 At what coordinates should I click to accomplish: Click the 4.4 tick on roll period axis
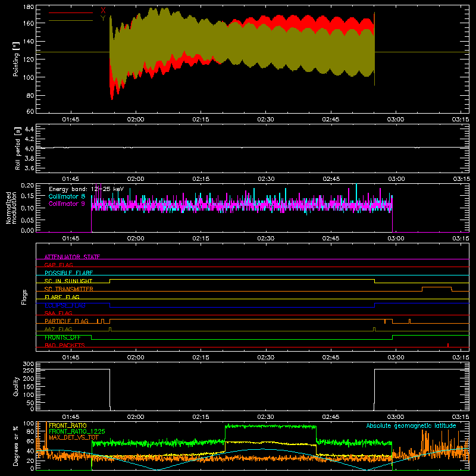[29, 129]
